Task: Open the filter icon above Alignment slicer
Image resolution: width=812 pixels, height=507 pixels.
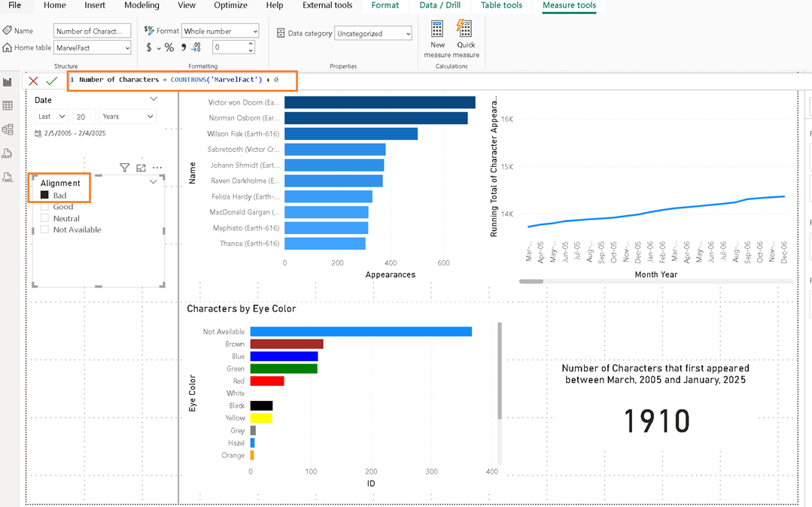Action: click(125, 168)
